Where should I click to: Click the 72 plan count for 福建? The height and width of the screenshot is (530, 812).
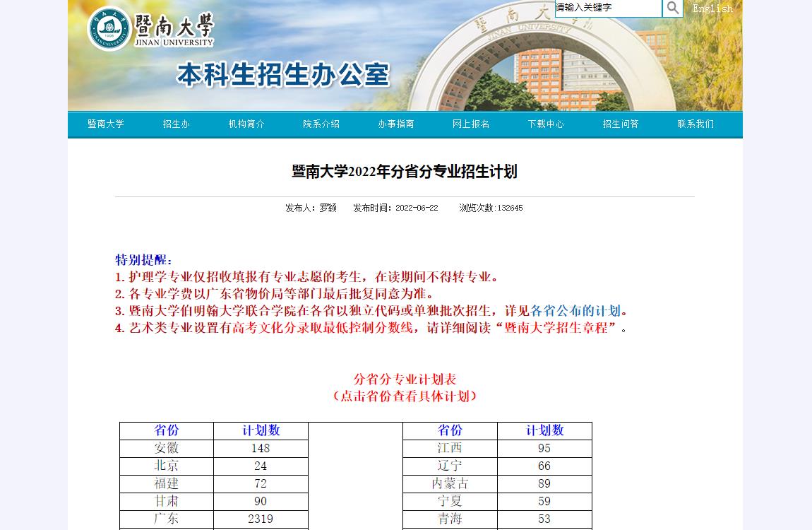(x=261, y=483)
